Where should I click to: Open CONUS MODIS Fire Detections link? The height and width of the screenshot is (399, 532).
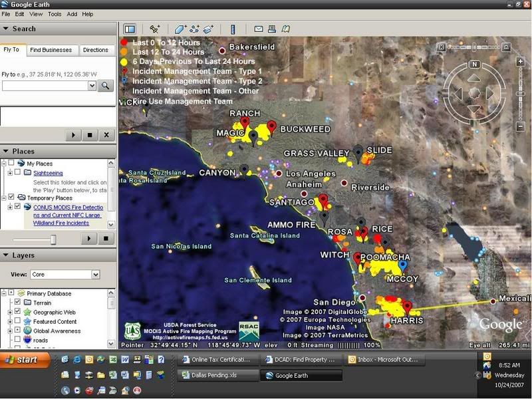pos(68,215)
